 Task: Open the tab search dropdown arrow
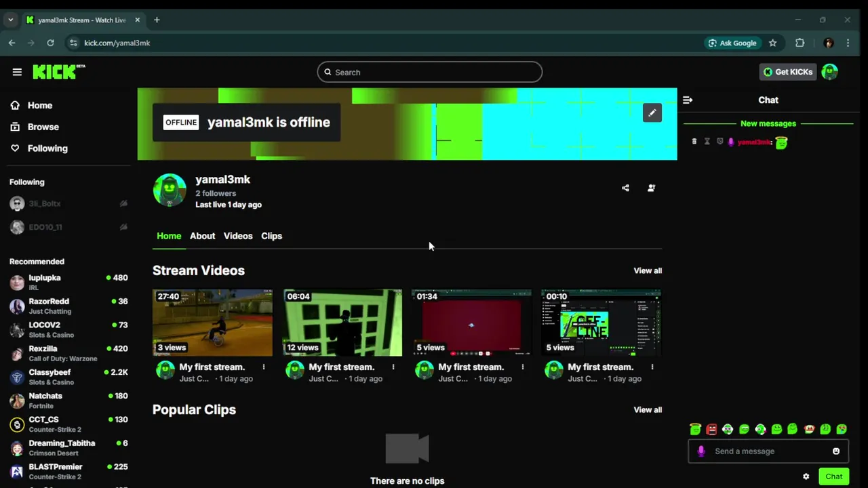point(10,20)
